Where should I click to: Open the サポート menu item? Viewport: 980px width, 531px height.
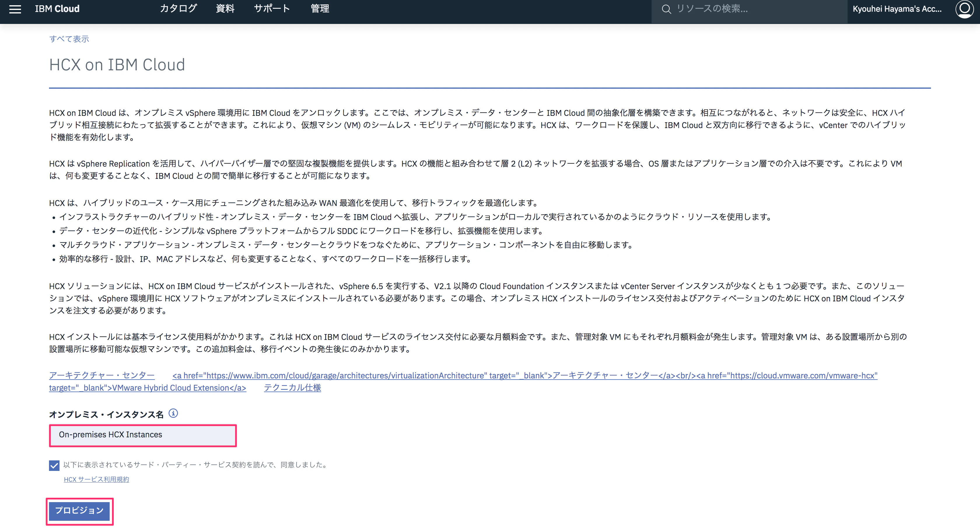tap(272, 9)
